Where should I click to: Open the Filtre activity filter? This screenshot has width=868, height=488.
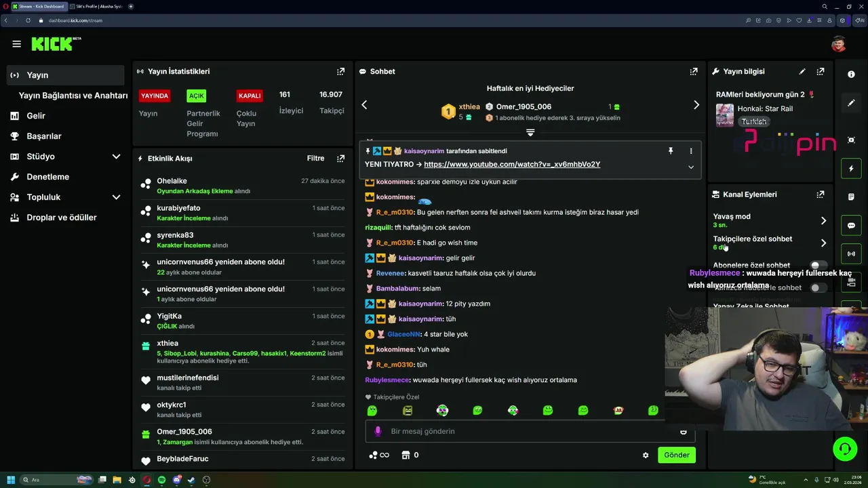[x=315, y=159]
